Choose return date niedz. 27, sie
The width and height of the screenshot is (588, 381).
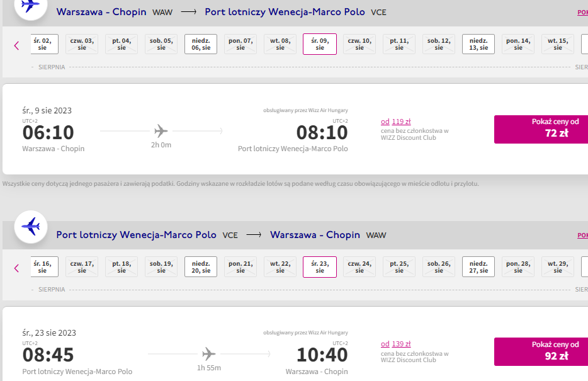click(x=478, y=266)
